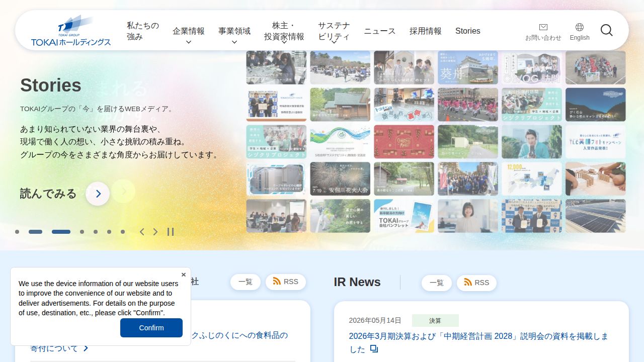Viewport: 644px width, 362px height.
Task: Open Stories nav item
Action: point(468,31)
